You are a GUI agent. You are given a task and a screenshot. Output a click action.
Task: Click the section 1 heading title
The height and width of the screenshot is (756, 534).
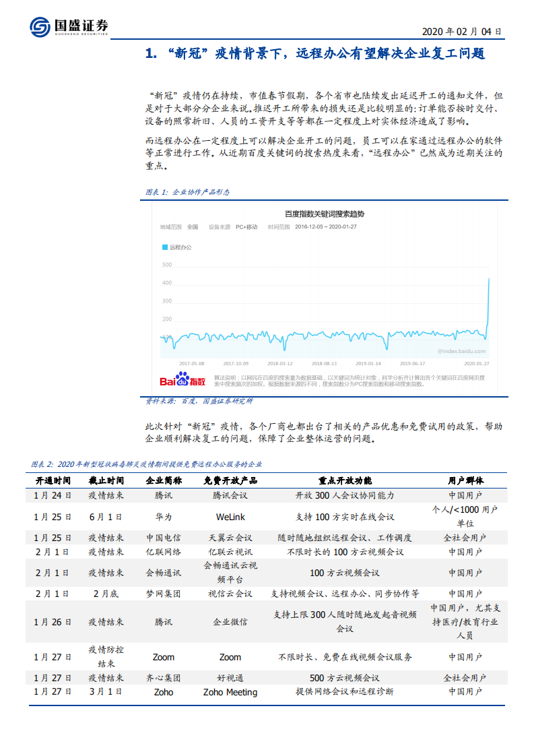tap(315, 53)
